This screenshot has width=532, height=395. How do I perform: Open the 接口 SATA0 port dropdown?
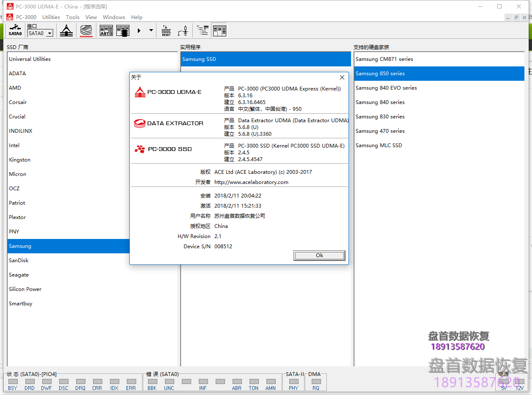(49, 33)
